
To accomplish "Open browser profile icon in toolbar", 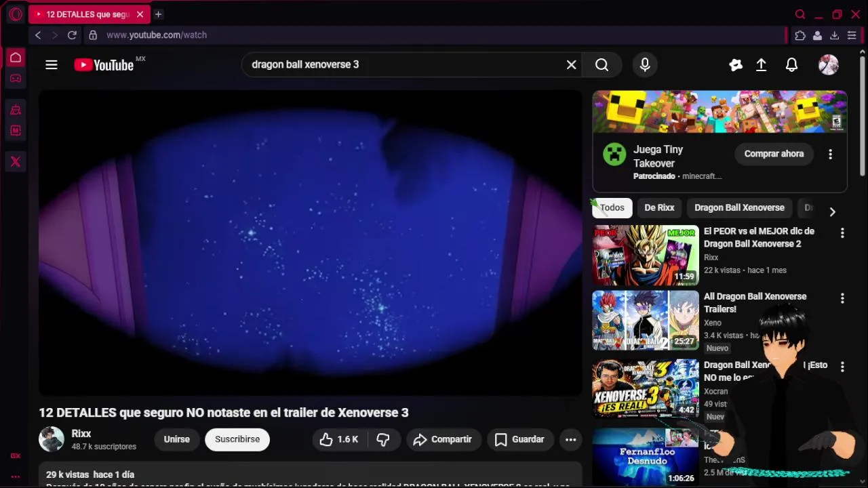I will coord(818,35).
